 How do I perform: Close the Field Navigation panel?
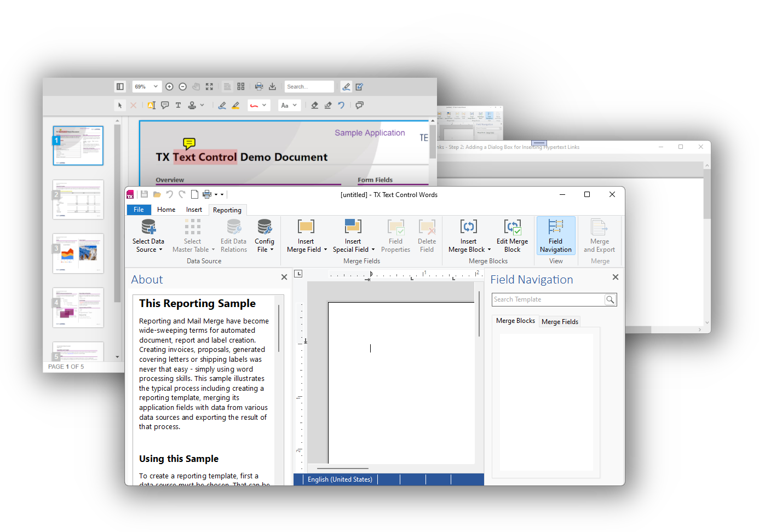click(616, 277)
